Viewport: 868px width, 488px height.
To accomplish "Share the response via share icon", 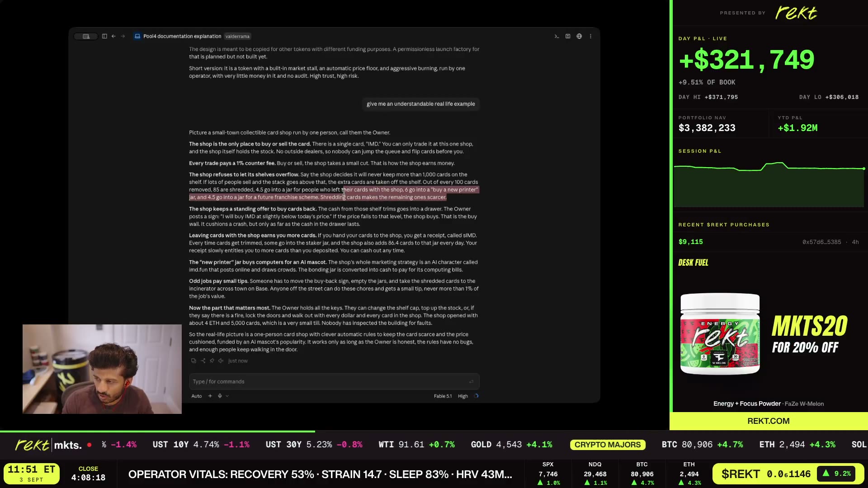I will 203,361.
